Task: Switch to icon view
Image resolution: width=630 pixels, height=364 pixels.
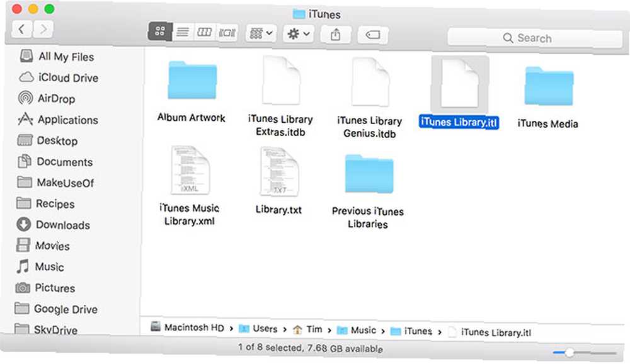Action: (x=160, y=31)
